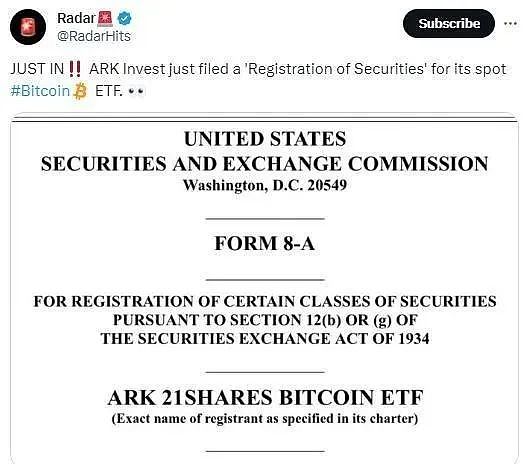Click the FORM 8-A heading in image

pyautogui.click(x=264, y=243)
